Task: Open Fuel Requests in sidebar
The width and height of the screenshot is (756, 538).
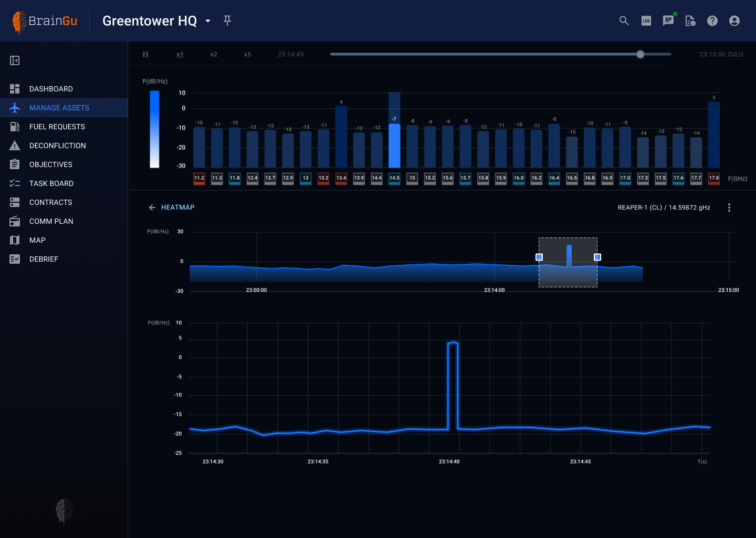Action: (57, 127)
